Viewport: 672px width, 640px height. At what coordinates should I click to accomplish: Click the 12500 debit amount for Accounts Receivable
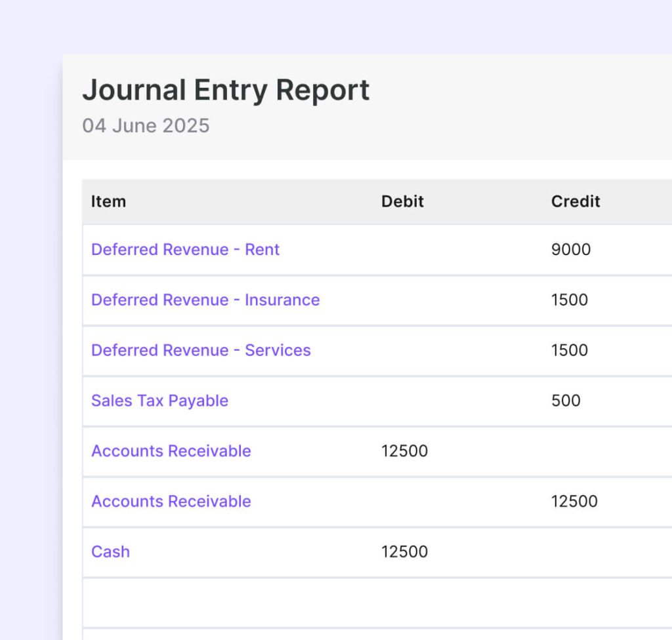404,451
